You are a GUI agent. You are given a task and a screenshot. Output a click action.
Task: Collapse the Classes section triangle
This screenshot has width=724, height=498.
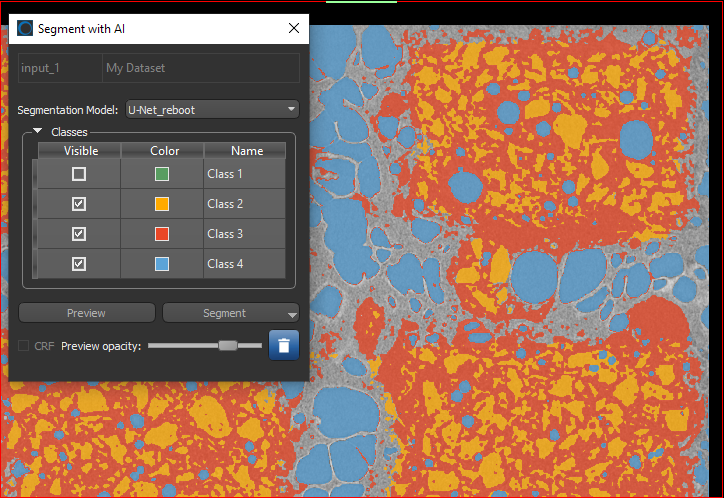[38, 132]
